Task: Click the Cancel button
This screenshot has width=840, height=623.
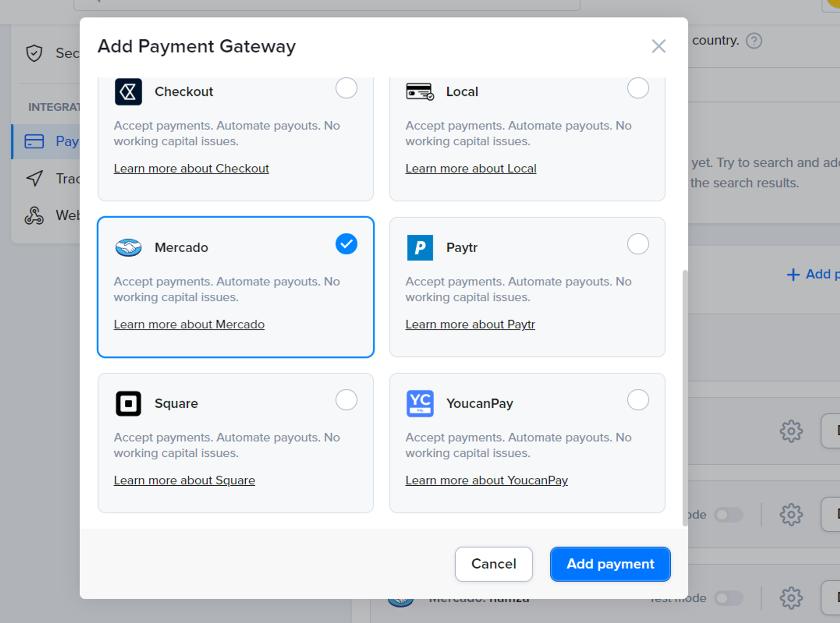Action: 493,564
